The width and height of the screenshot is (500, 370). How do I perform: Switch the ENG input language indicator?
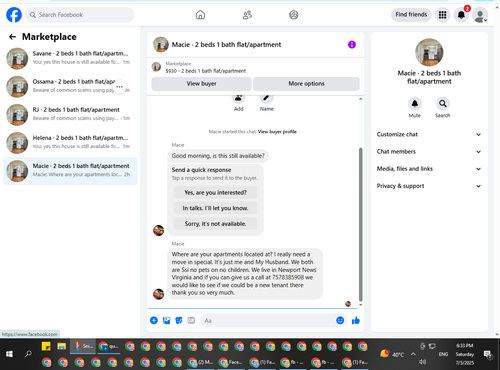pyautogui.click(x=443, y=354)
